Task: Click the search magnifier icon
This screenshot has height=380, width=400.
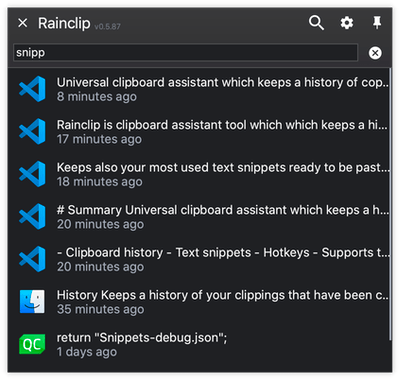Action: 316,23
